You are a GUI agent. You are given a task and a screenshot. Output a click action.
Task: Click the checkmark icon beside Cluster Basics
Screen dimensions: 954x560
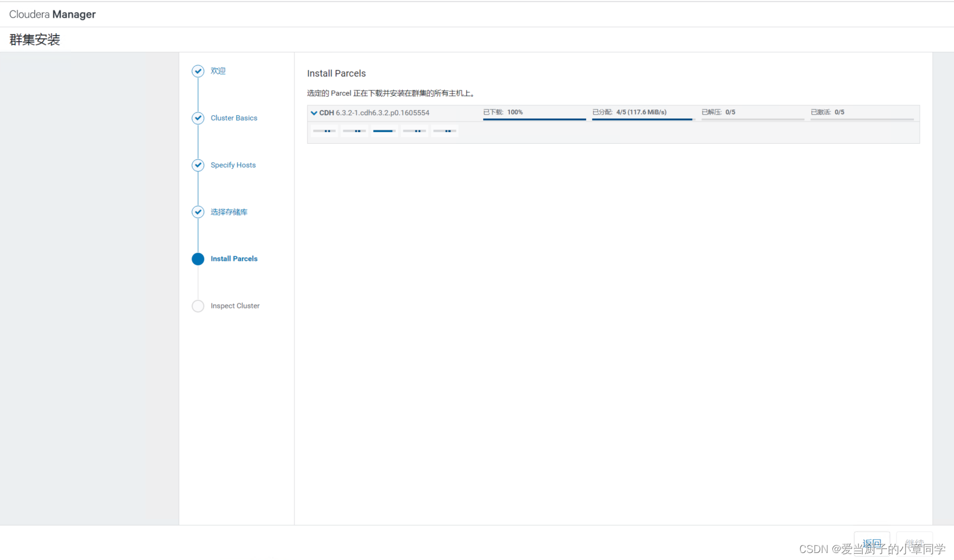(x=198, y=118)
